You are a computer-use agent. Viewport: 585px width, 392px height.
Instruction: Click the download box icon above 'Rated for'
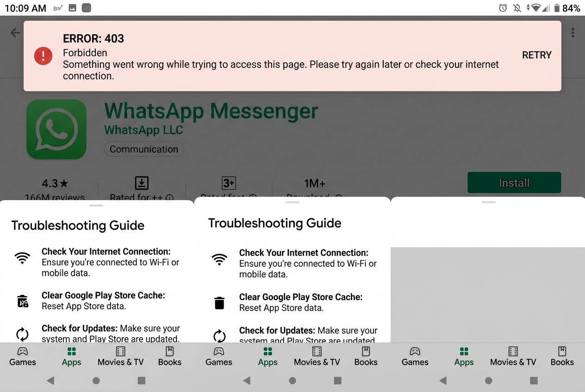pos(141,183)
